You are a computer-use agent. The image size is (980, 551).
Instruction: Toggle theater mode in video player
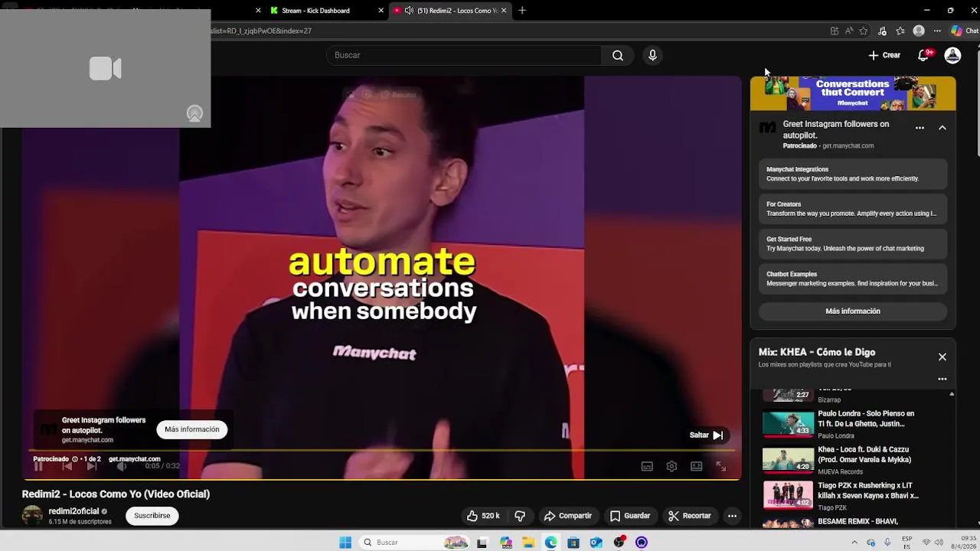pyautogui.click(x=696, y=466)
